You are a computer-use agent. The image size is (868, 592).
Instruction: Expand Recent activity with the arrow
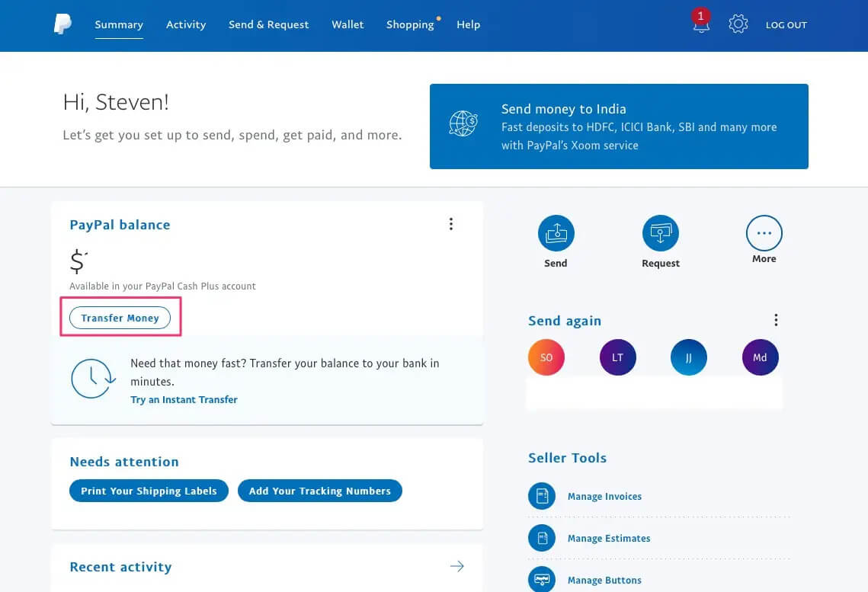(x=456, y=566)
